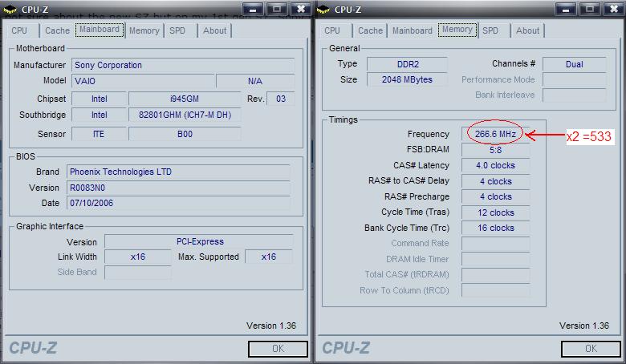Open SPD tab in left CPU-Z window
626x364 pixels.
pyautogui.click(x=177, y=30)
